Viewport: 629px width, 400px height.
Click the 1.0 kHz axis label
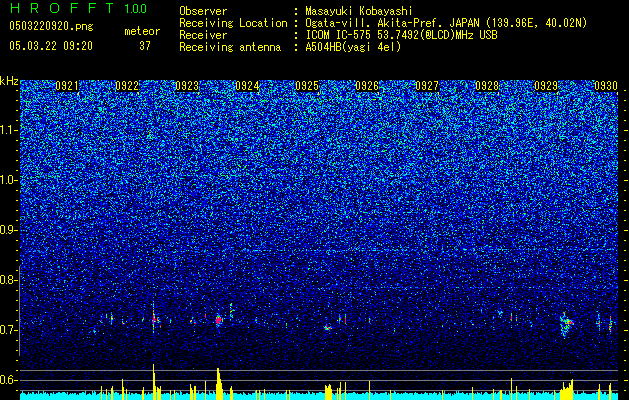click(7, 180)
